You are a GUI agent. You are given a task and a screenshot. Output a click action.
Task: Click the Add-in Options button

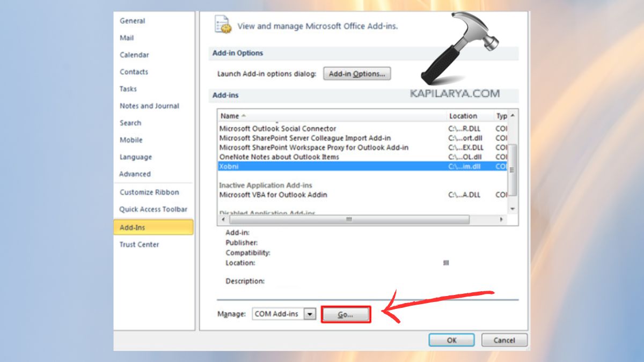coord(357,74)
